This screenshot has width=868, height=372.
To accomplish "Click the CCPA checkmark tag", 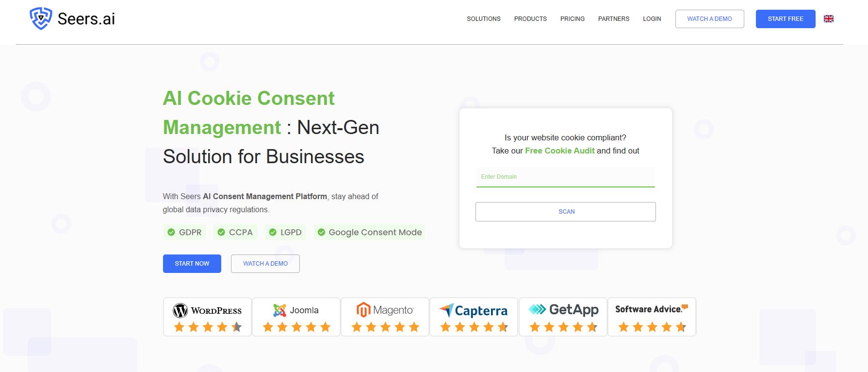I will 235,232.
